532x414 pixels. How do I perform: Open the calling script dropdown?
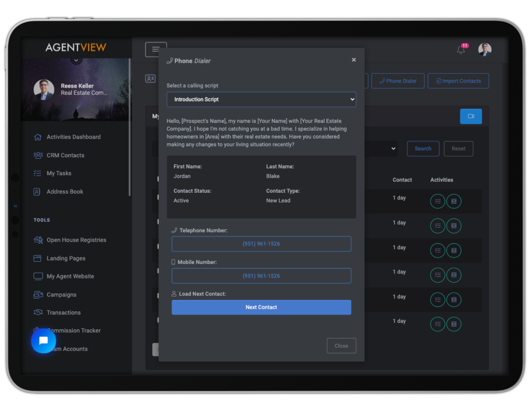coord(261,100)
